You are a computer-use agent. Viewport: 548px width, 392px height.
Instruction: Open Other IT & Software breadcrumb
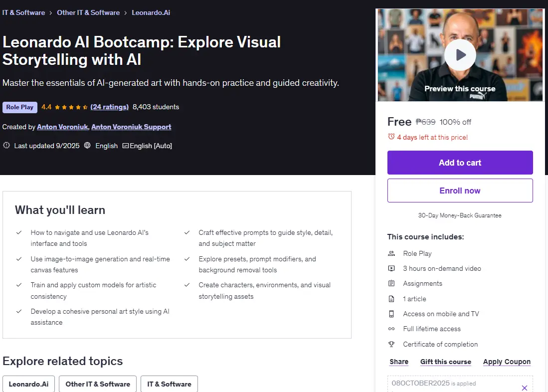tap(88, 12)
